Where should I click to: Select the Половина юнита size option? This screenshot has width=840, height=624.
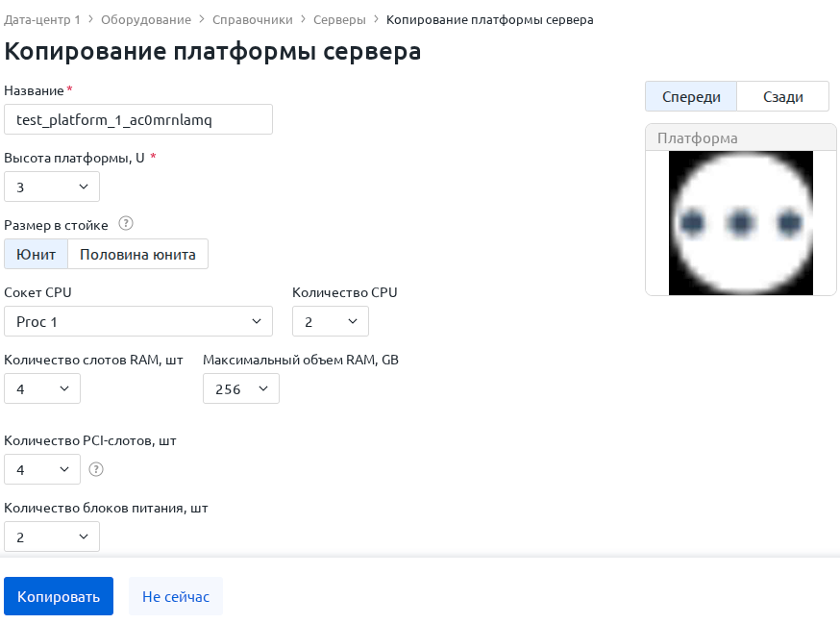pos(137,254)
